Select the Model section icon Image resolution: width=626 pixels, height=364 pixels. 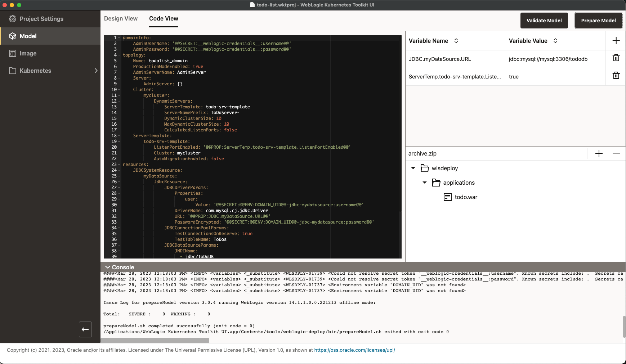tap(13, 36)
